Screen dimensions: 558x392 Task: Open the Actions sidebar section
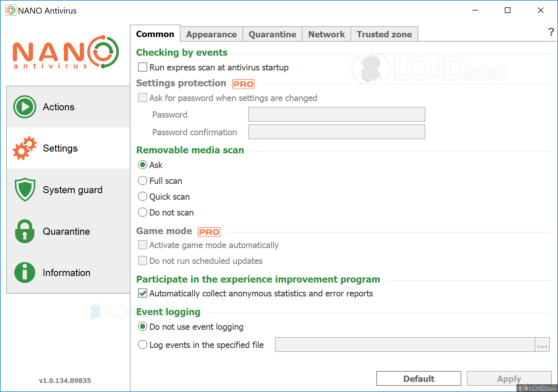click(x=68, y=107)
